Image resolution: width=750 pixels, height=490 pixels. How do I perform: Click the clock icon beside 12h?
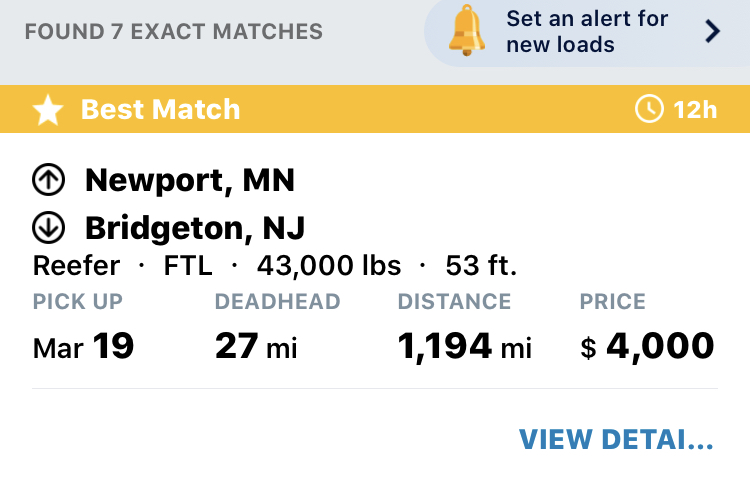point(649,109)
